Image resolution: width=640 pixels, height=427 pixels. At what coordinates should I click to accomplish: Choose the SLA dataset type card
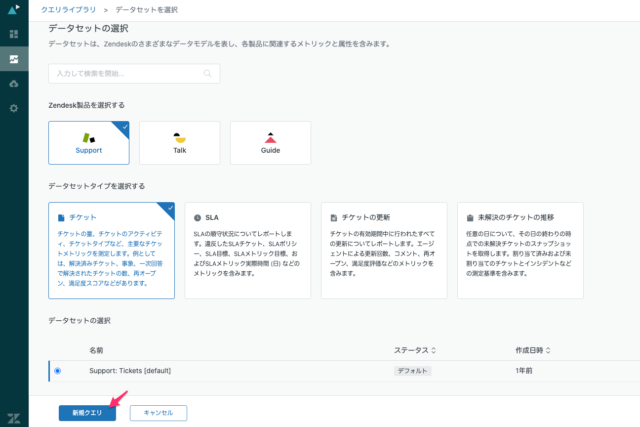(247, 251)
